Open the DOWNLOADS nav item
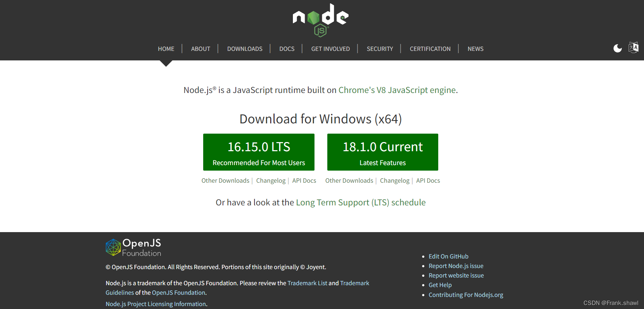644x309 pixels. [245, 49]
